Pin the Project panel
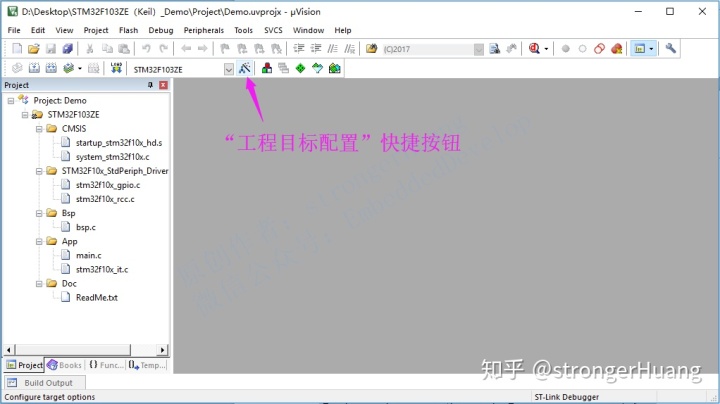 [x=150, y=85]
